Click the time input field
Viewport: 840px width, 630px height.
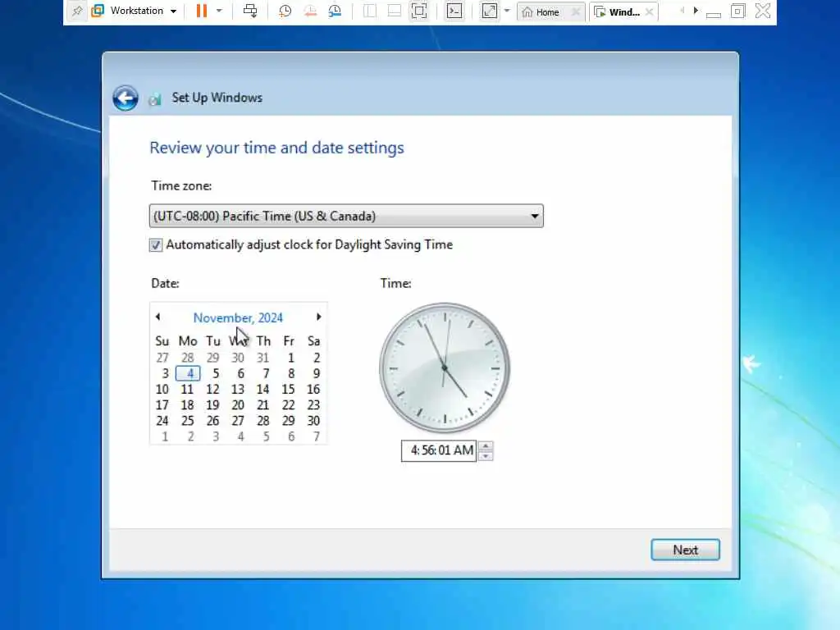pyautogui.click(x=439, y=450)
